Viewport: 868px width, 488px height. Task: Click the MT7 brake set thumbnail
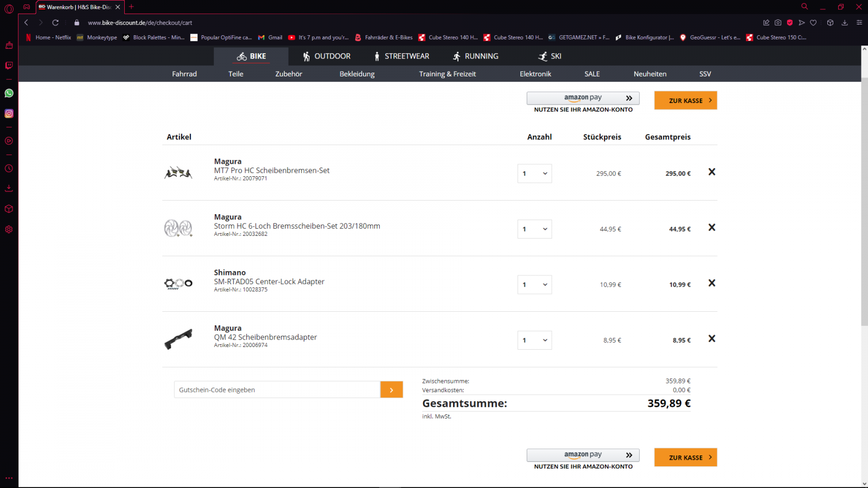click(178, 173)
